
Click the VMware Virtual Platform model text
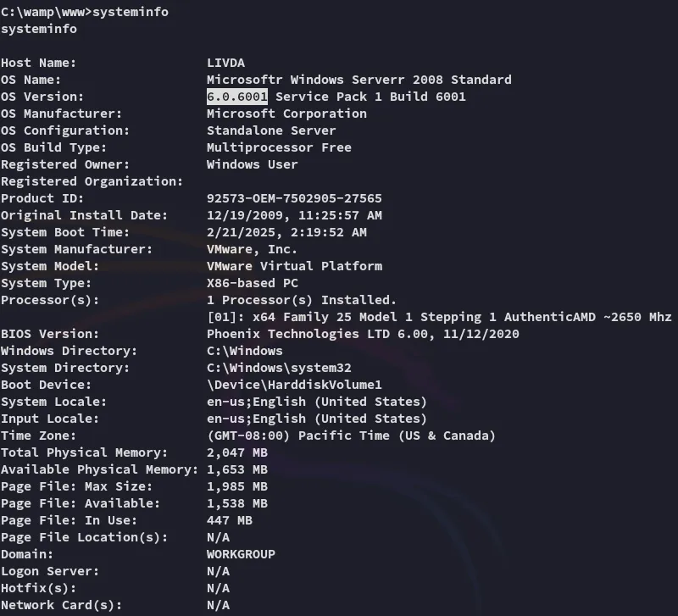[x=294, y=266]
